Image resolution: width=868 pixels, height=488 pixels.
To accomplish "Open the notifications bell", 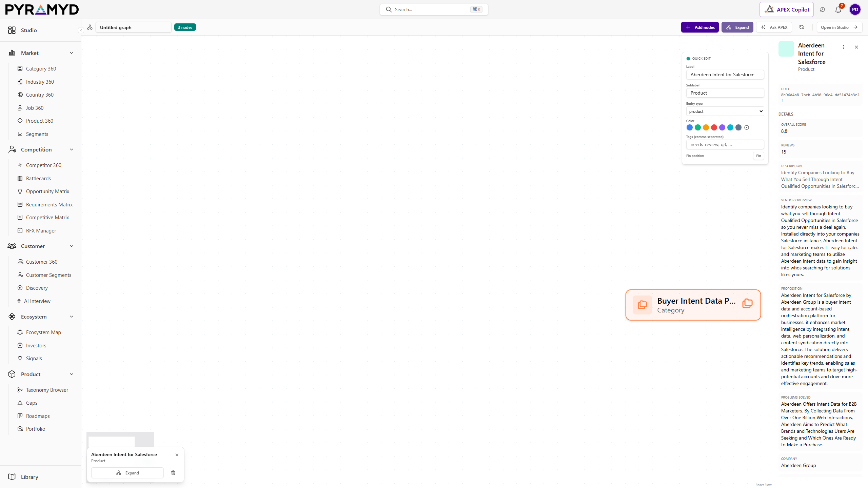I will [838, 9].
